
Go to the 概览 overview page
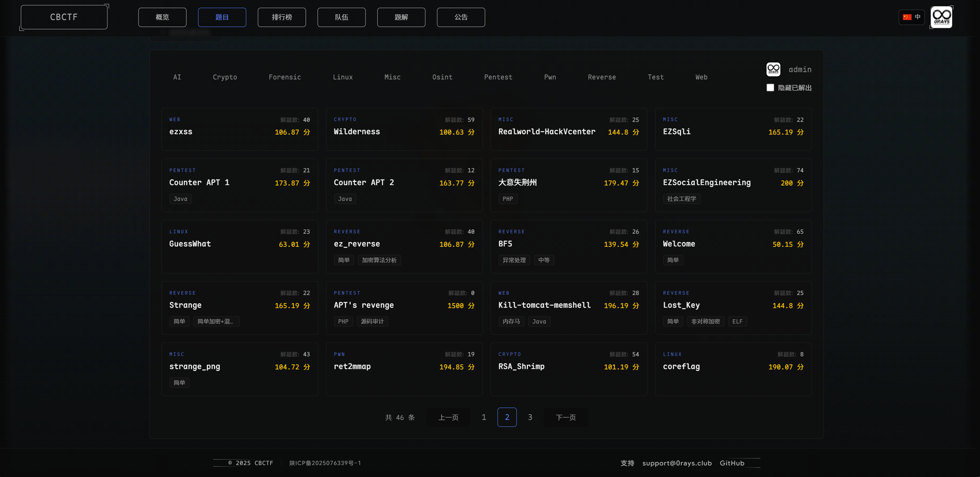tap(162, 17)
